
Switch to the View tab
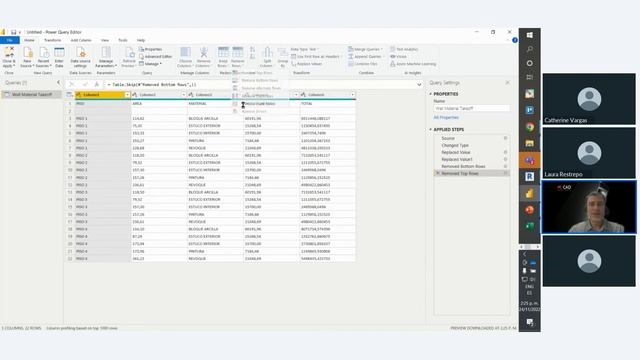[105, 40]
